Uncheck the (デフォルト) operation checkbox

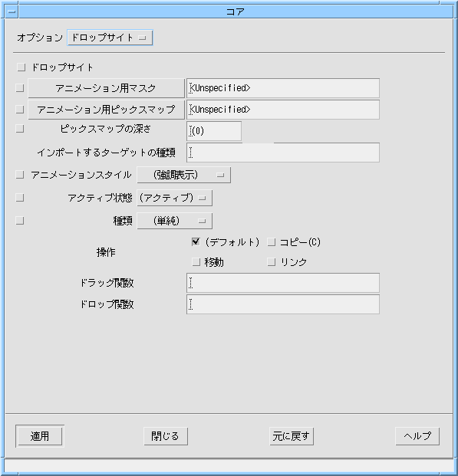pyautogui.click(x=196, y=242)
